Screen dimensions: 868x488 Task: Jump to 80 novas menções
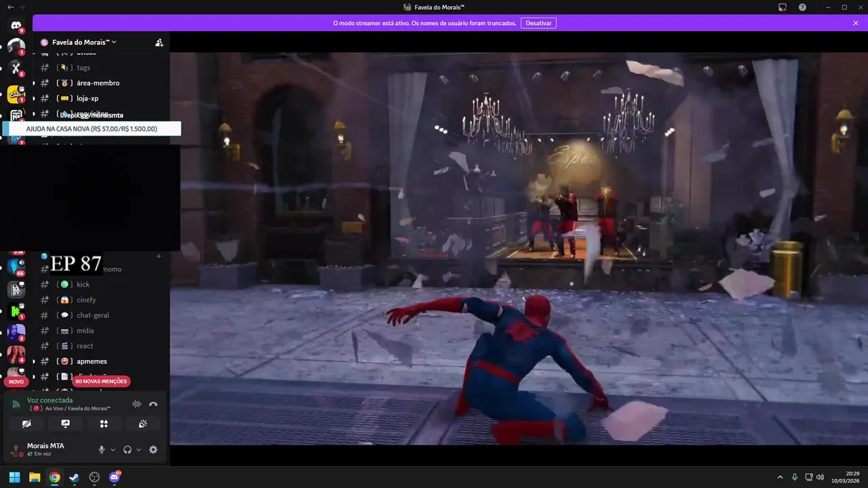point(101,382)
